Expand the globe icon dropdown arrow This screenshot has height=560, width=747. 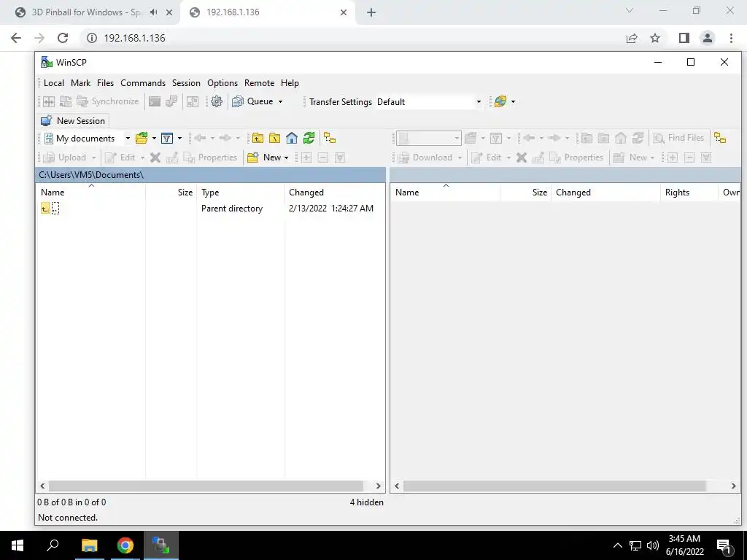point(513,101)
